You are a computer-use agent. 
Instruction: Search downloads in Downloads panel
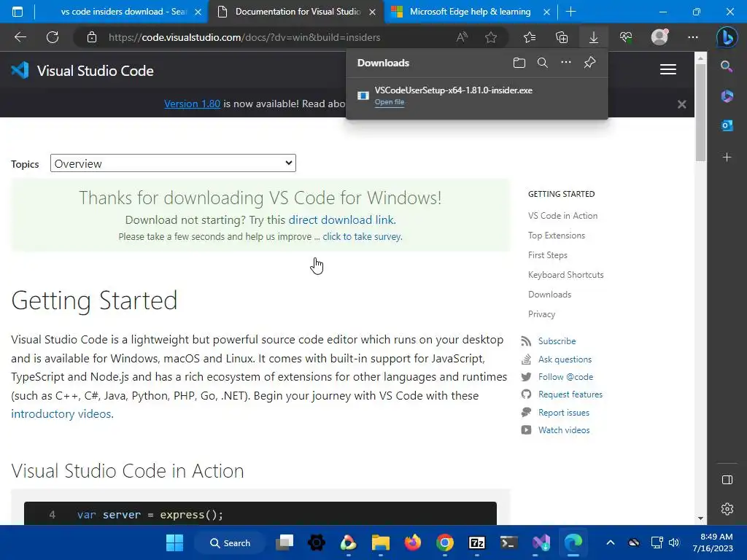pyautogui.click(x=542, y=63)
